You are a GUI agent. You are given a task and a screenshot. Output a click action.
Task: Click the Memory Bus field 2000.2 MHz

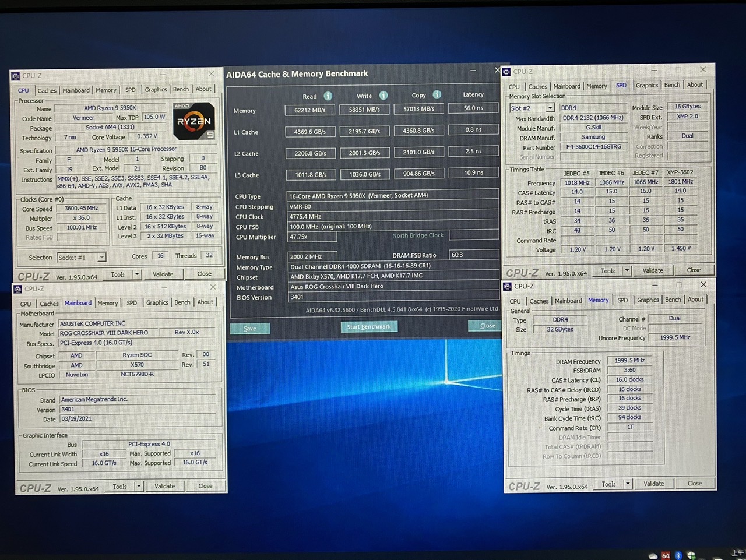coord(312,256)
